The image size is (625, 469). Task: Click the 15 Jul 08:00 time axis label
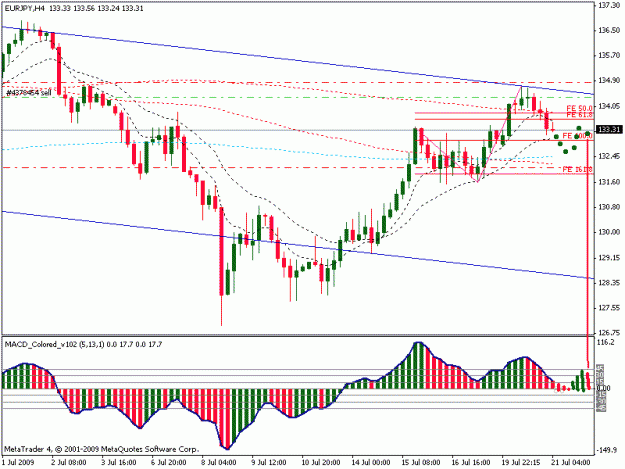[x=421, y=463]
